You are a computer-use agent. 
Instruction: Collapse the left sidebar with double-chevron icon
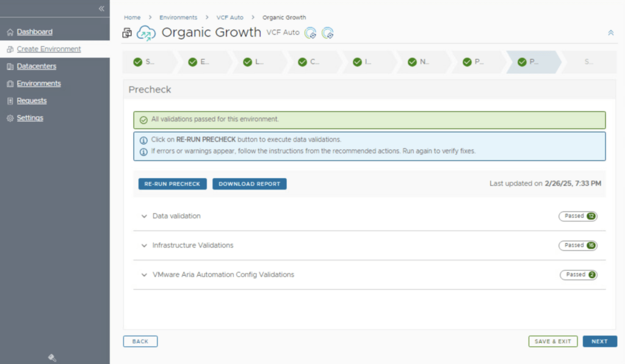point(101,9)
